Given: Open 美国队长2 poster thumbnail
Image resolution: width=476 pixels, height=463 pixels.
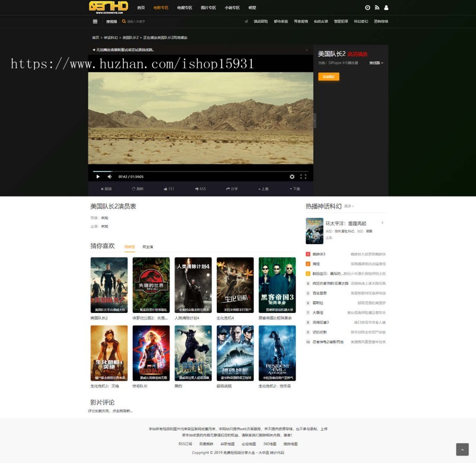Looking at the screenshot, I should (x=109, y=285).
